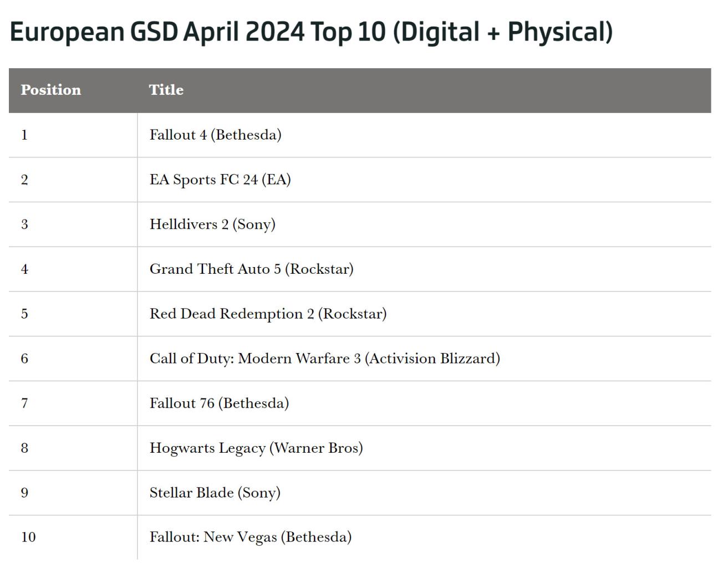Viewport: 728px width, 563px height.
Task: Click the Hogwarts Legacy (Warner Bros) title
Action: (x=256, y=448)
